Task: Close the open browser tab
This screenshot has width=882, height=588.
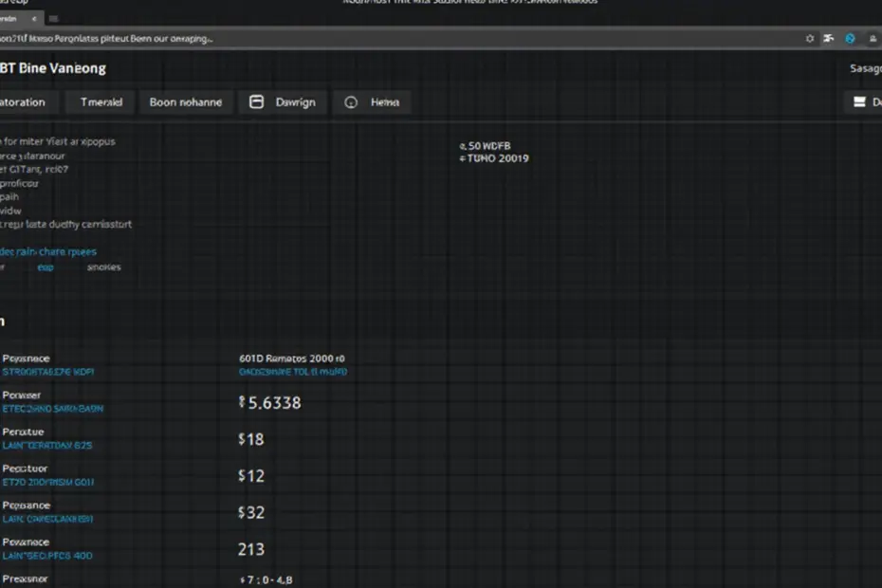Action: [34, 19]
